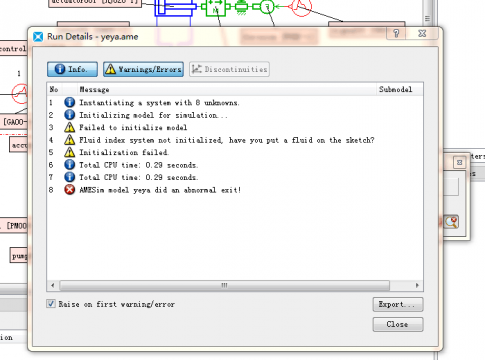Click the Run Details window app icon
The height and width of the screenshot is (360, 485).
[38, 37]
